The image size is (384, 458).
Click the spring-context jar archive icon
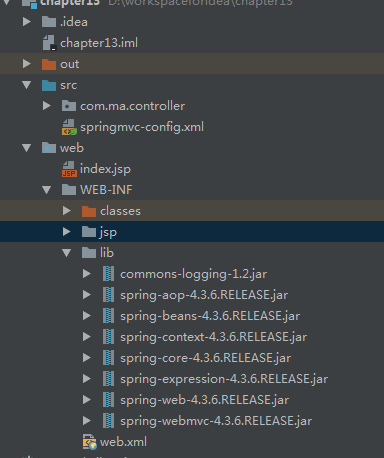(x=109, y=337)
